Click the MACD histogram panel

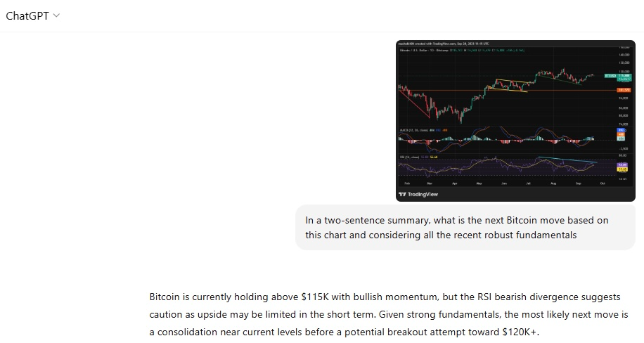point(507,140)
